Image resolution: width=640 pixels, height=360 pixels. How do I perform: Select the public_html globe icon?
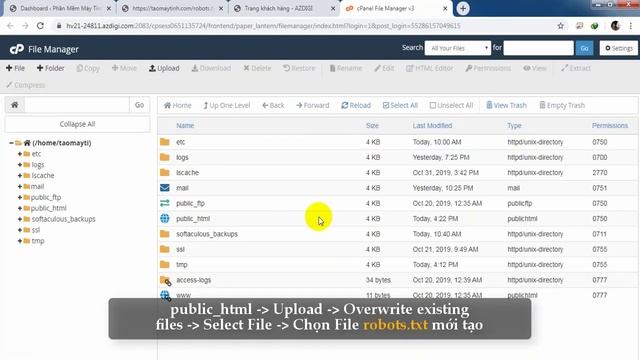(x=164, y=218)
